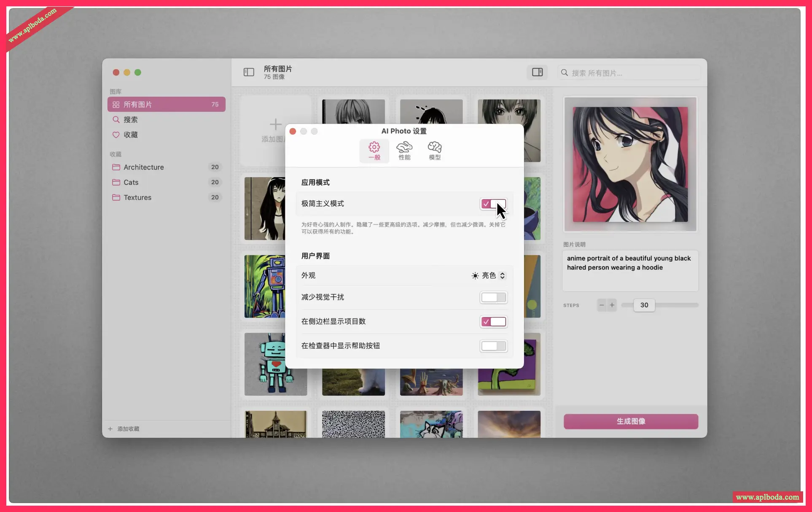Viewport: 812px width, 512px height.
Task: Disable the 极简主义模式 toggle
Action: pos(493,204)
